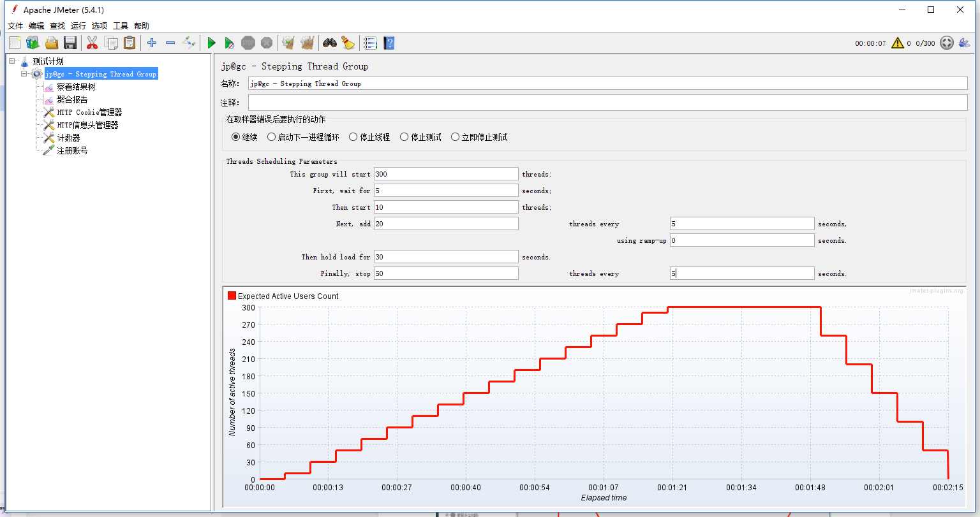The width and height of the screenshot is (980, 517).
Task: Open the Function Helper dialog icon
Action: [x=370, y=43]
